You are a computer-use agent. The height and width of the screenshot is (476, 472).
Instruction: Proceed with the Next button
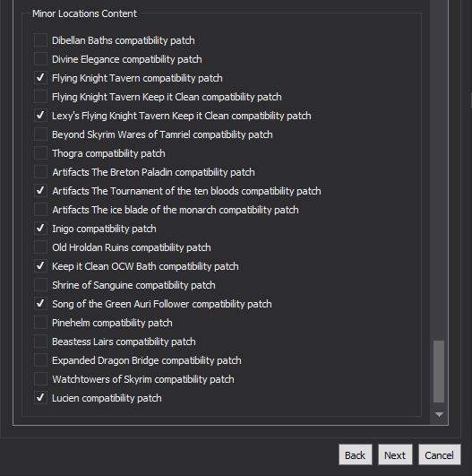pyautogui.click(x=395, y=454)
